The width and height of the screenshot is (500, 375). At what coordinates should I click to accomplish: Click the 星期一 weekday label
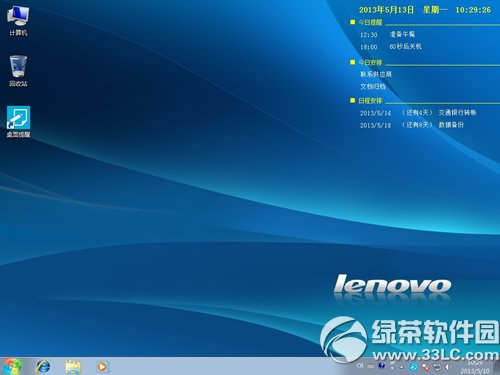tap(435, 10)
